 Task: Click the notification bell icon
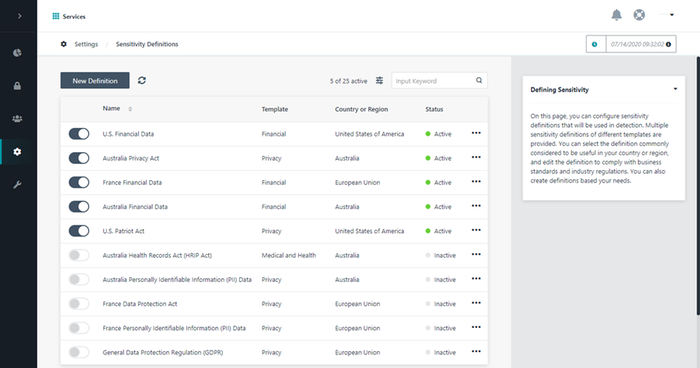point(617,15)
